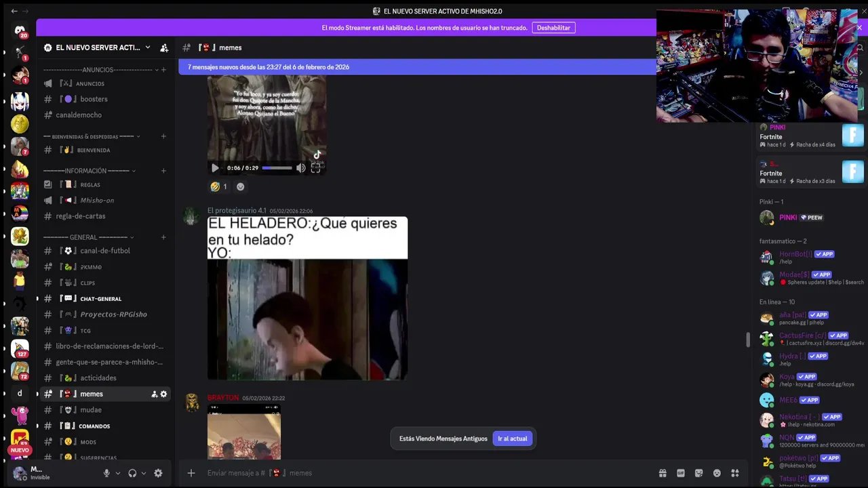Add channel to INFORMACIÓN category
This screenshot has height=488, width=868.
[x=163, y=171]
